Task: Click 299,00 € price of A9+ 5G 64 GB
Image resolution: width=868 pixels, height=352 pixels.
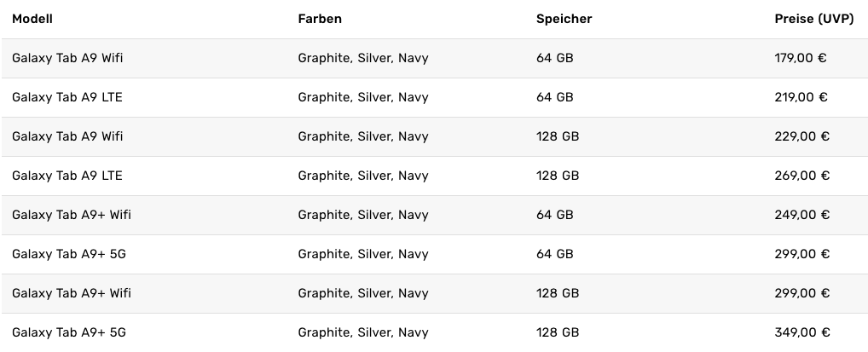Action: point(802,254)
